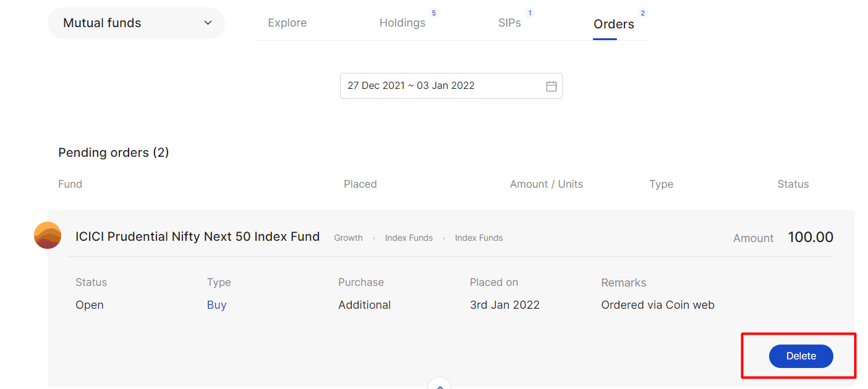Click the Orders tab badge showing 2
The image size is (868, 389).
point(642,13)
